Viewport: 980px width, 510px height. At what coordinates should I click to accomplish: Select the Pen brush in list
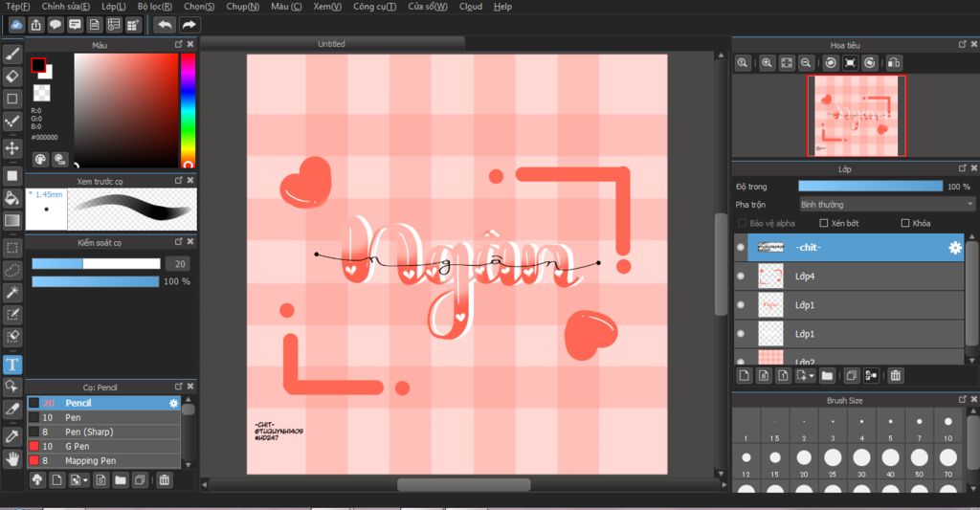103,417
